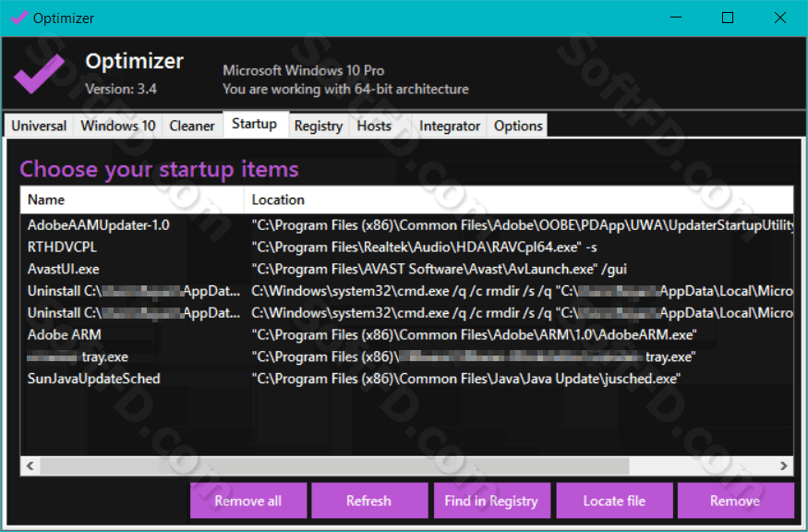
Task: Select the tray.exe startup entry name
Action: (x=78, y=357)
